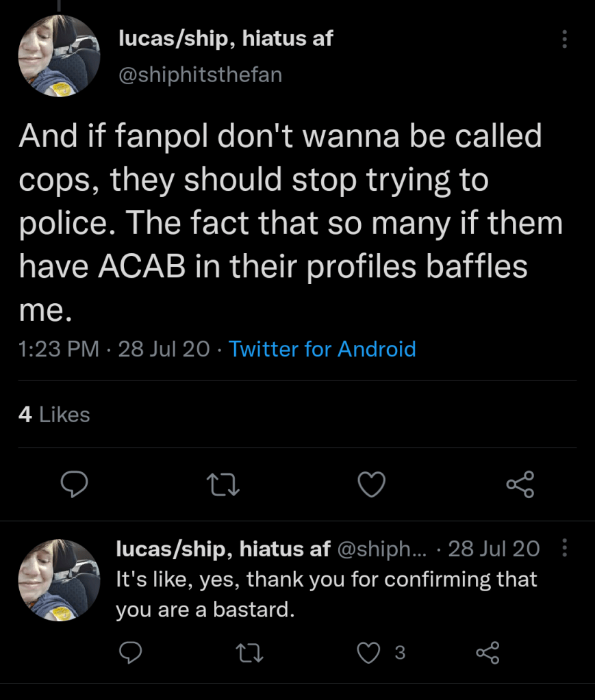Open the reply tweet text about confirming
Viewport: 595px width, 700px height.
(326, 594)
